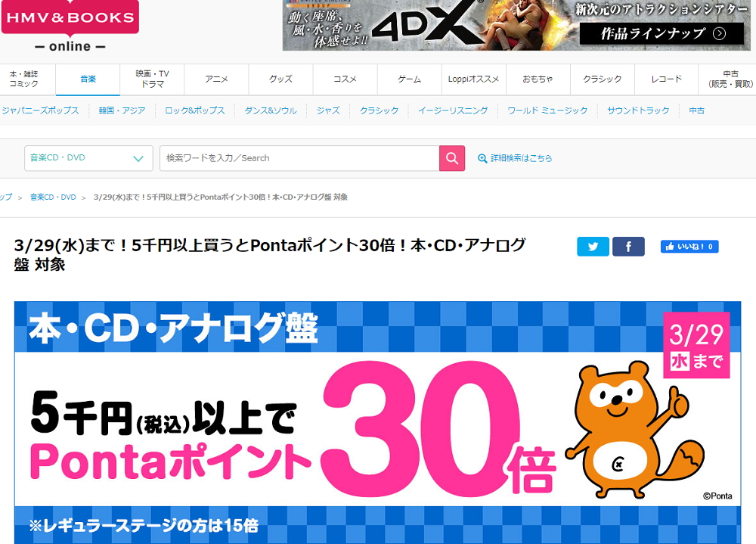Click the Pontaポイント30倍 campaign banner

point(377,422)
